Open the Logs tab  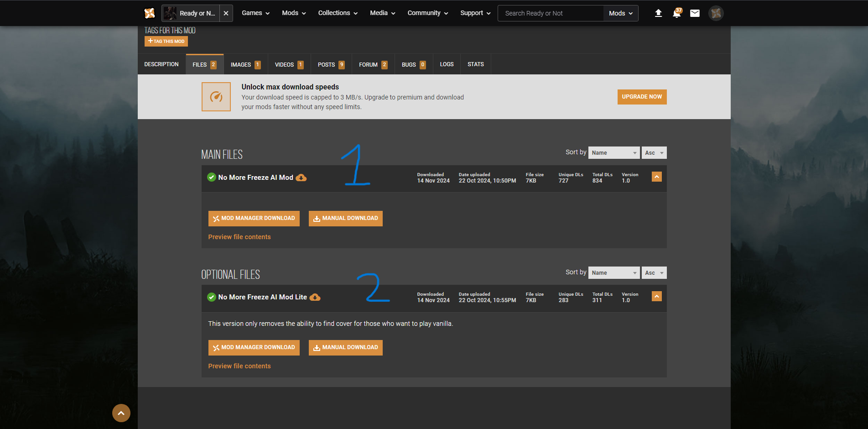click(x=447, y=64)
